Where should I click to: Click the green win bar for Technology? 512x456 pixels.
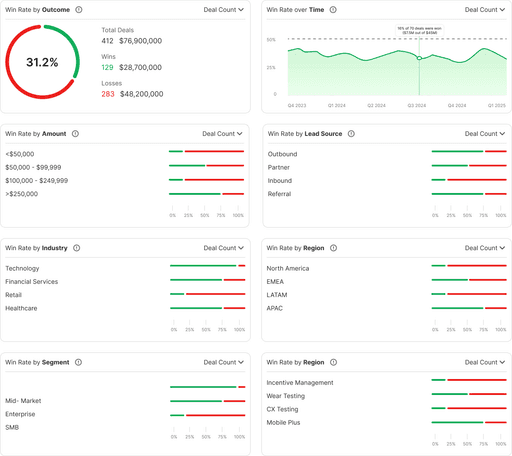click(x=203, y=266)
